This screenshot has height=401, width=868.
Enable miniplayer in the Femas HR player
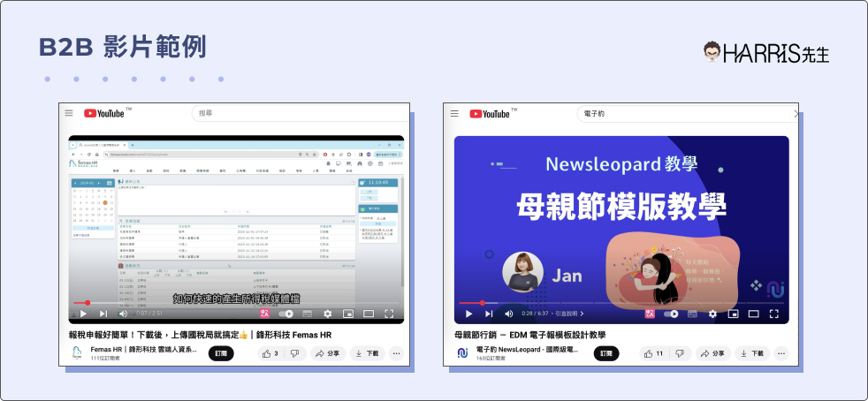[x=348, y=314]
